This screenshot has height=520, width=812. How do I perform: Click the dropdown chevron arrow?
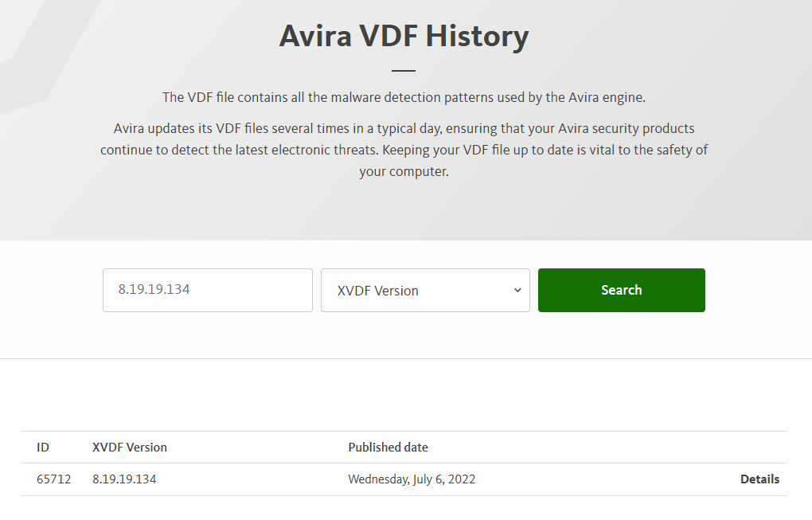pyautogui.click(x=517, y=291)
